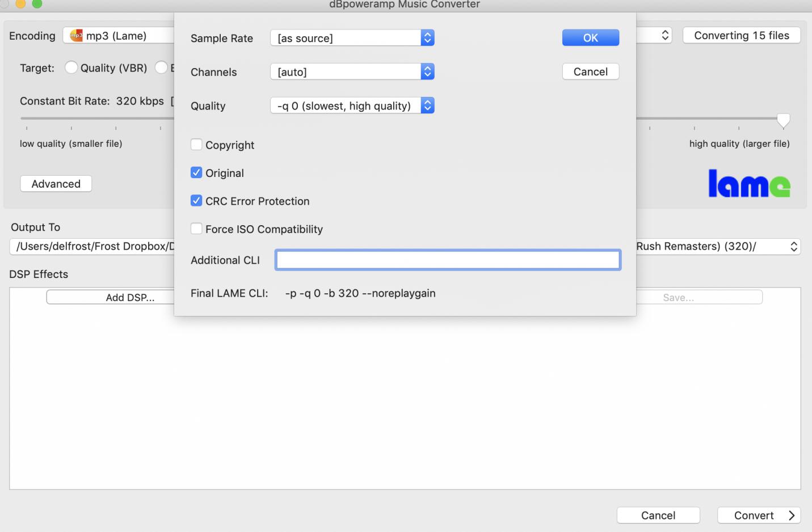Click the mp3 Lame encoder icon
The height and width of the screenshot is (532, 812).
coord(76,36)
